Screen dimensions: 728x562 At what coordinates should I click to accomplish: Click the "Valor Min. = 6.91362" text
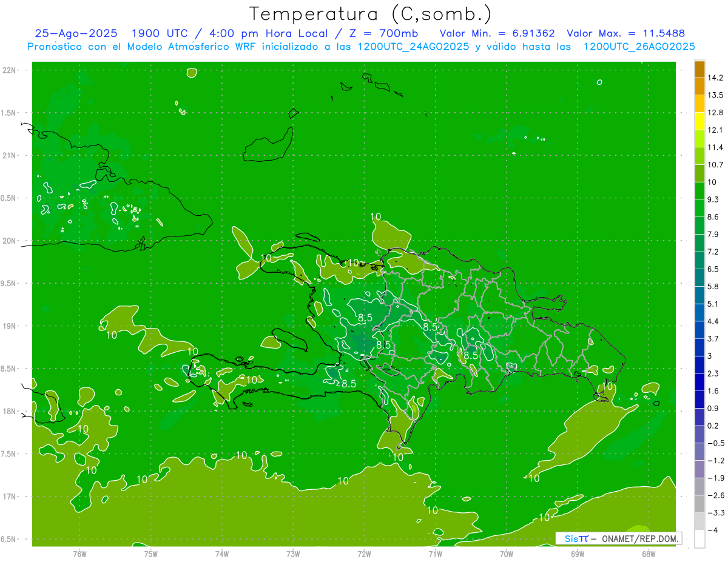coord(497,33)
